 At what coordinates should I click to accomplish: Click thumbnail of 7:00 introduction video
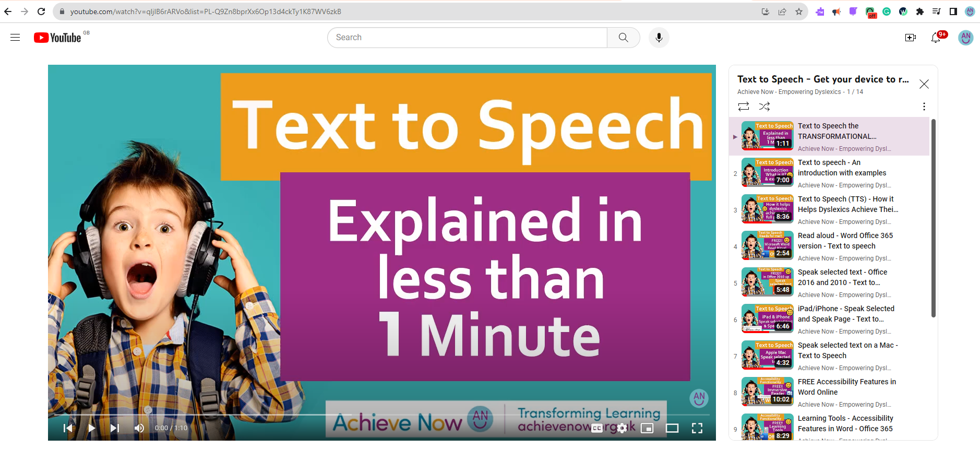767,172
